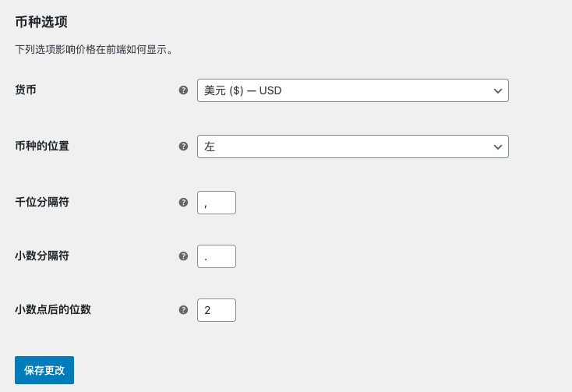Click the chevron arrow of the 货币 dropdown
The image size is (572, 392).
pos(498,90)
